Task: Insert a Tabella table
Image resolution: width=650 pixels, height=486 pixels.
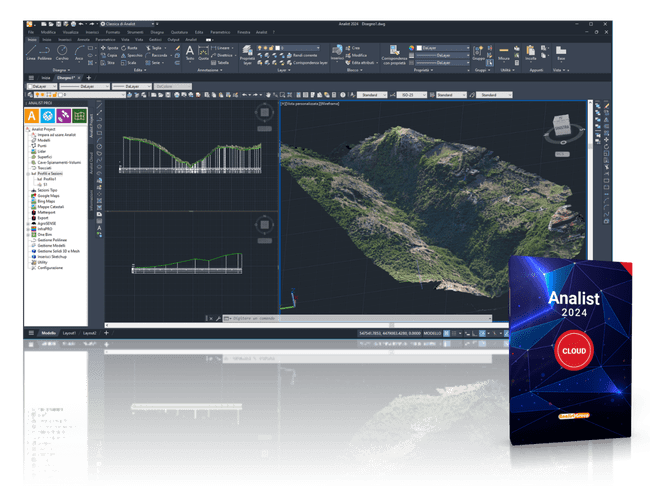Action: 220,63
